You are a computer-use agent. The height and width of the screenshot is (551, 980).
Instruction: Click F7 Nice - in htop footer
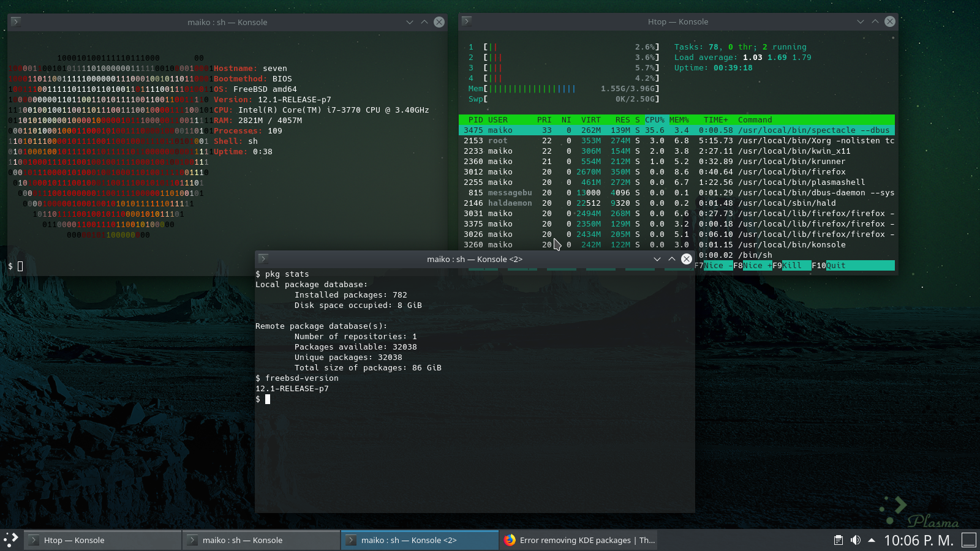[x=714, y=266]
